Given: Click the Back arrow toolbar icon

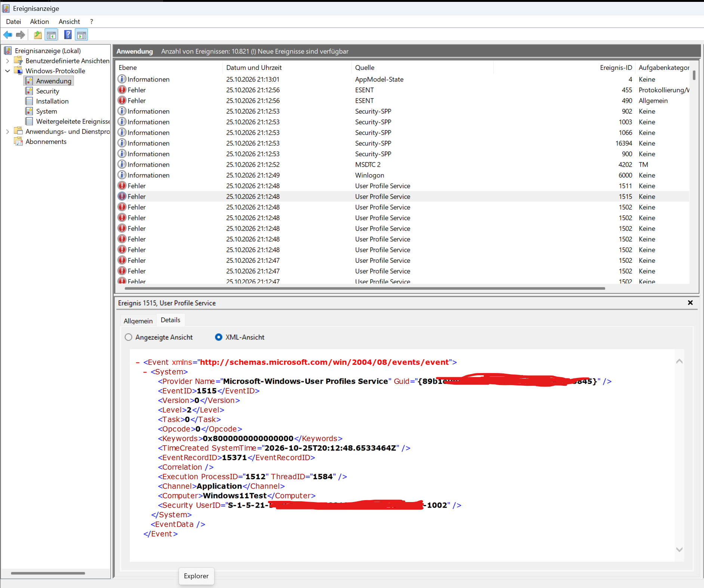Looking at the screenshot, I should point(8,35).
